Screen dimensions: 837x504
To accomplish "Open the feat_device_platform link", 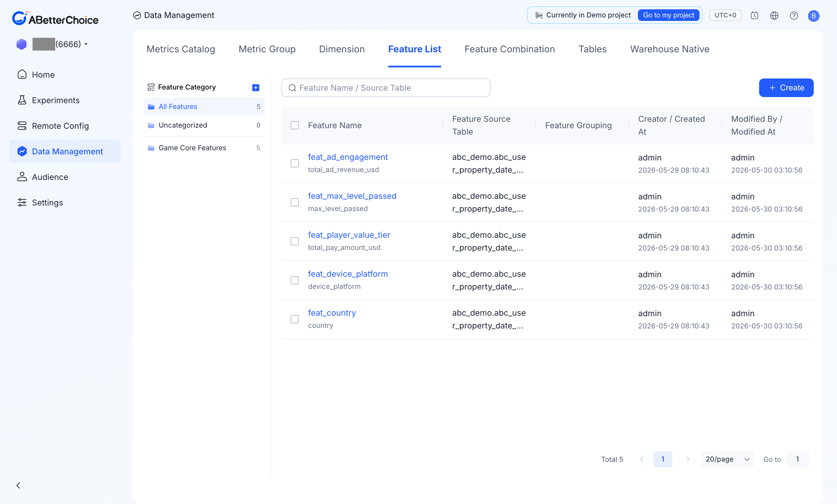I will click(348, 274).
